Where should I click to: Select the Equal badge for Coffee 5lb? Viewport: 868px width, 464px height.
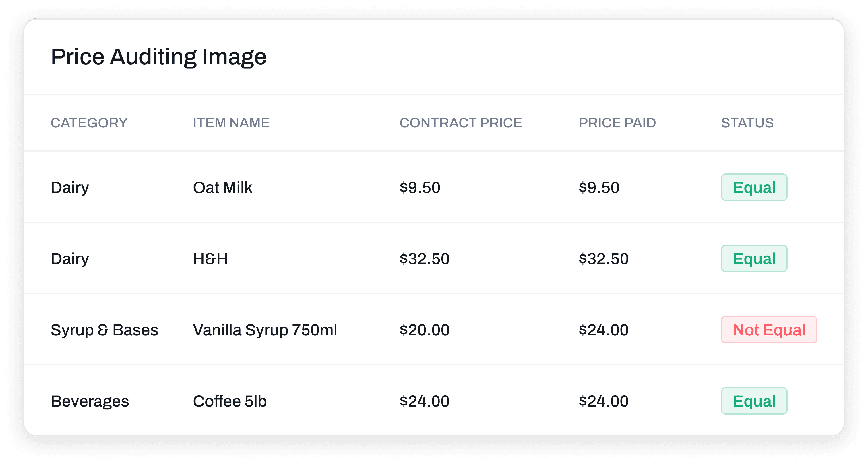click(x=754, y=401)
